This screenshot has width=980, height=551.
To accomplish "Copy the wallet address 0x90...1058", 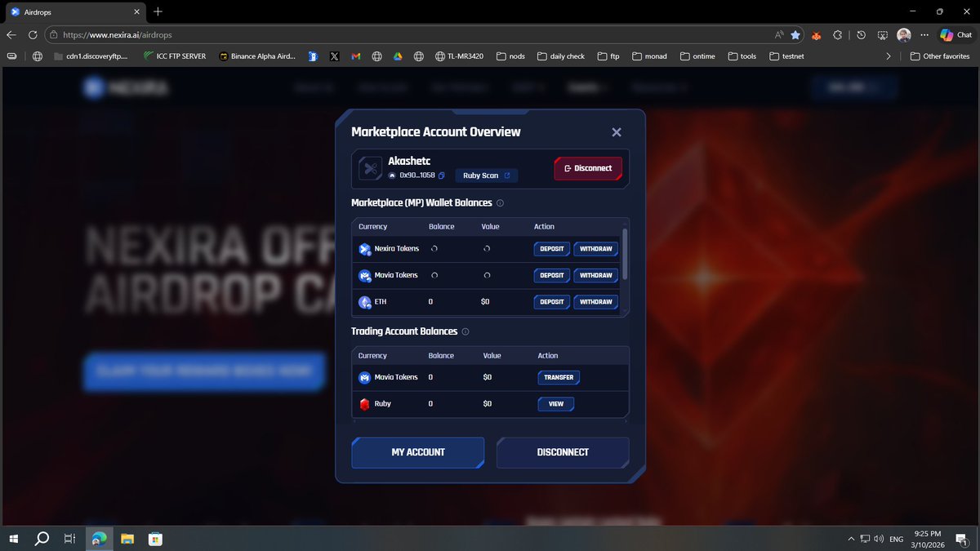I will [x=442, y=176].
